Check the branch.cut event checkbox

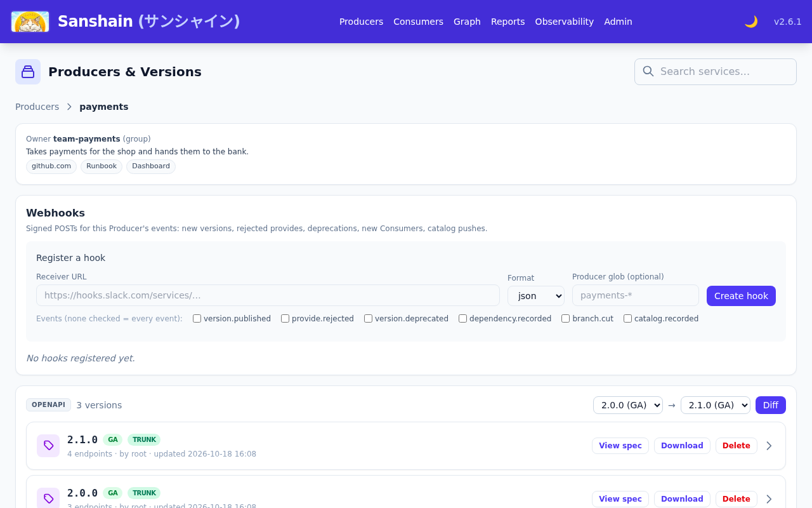[565, 319]
